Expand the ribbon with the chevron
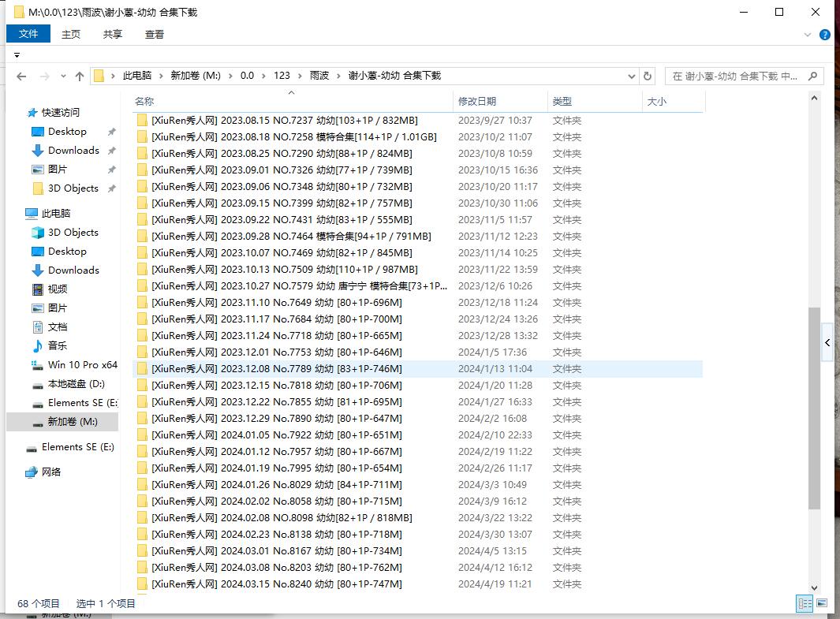 [x=808, y=35]
